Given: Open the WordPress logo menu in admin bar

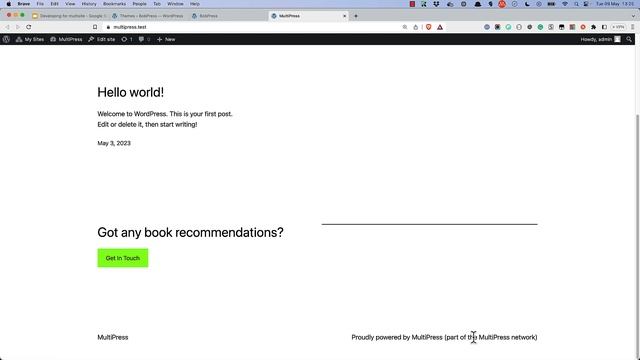Looking at the screenshot, I should point(6,39).
